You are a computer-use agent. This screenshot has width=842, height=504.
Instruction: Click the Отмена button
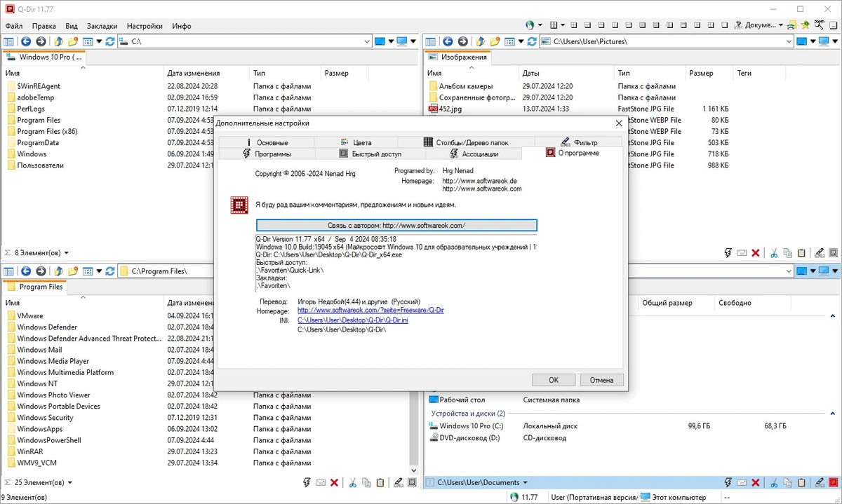click(601, 380)
